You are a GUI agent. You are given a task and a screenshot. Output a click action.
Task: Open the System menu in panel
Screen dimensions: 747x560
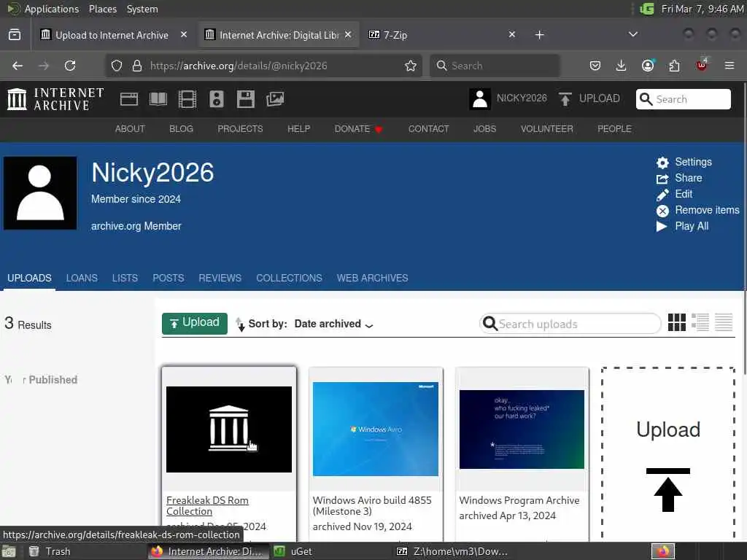pyautogui.click(x=142, y=9)
